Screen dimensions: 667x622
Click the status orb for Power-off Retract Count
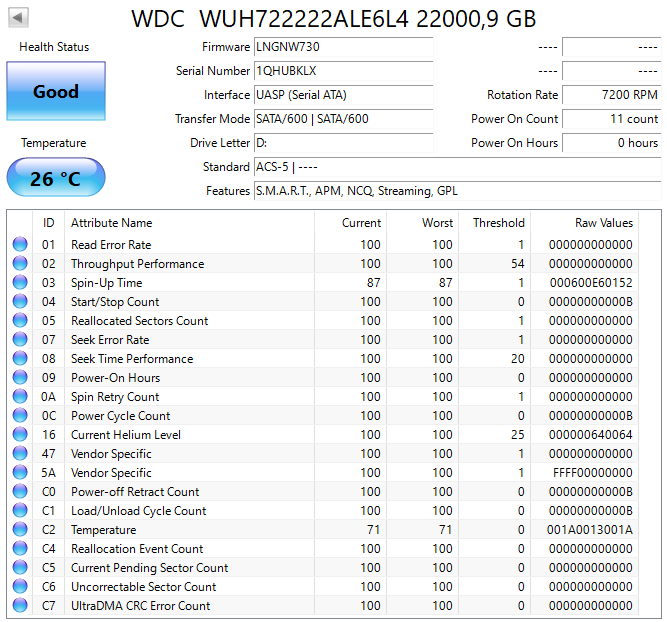point(20,491)
